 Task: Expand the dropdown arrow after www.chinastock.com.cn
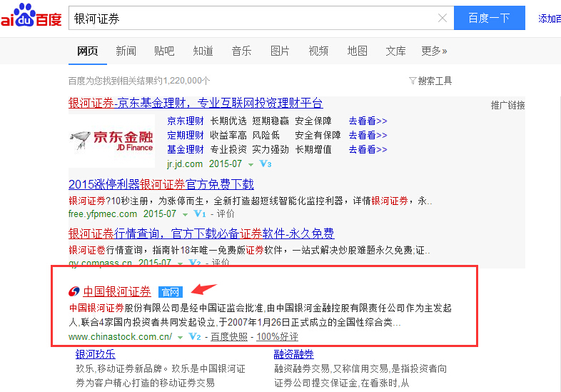tap(181, 337)
